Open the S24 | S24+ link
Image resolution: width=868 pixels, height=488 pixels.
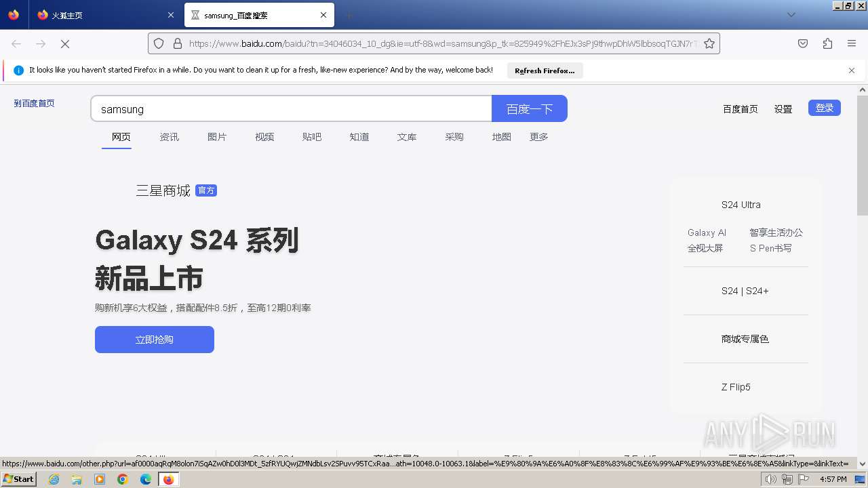(745, 291)
